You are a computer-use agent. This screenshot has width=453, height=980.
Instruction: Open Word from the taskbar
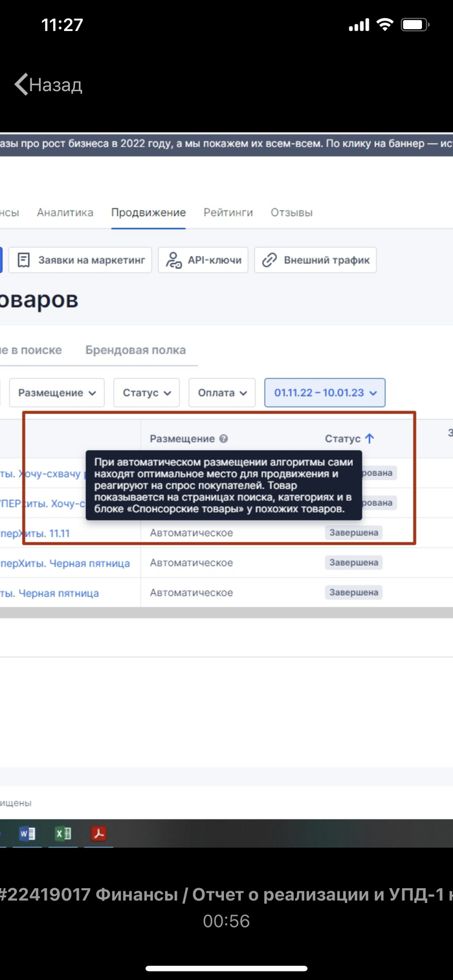pos(28,833)
